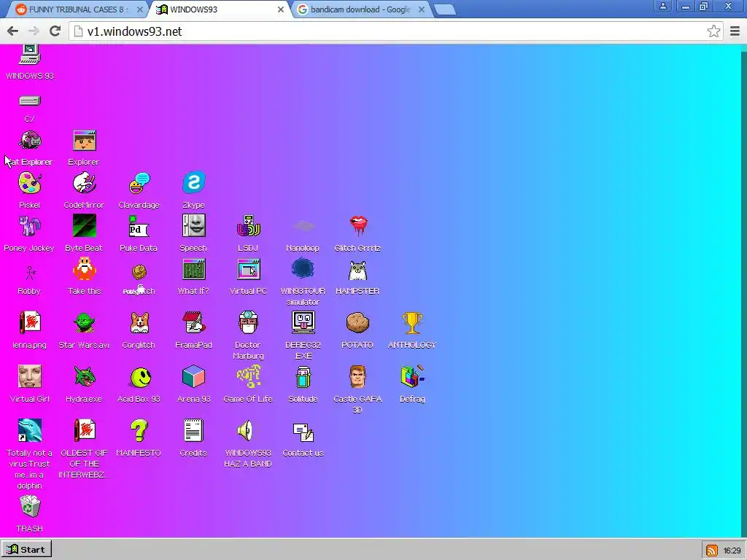Click the RSS feed tray icon
Screen dimensions: 747x560
coord(712,550)
